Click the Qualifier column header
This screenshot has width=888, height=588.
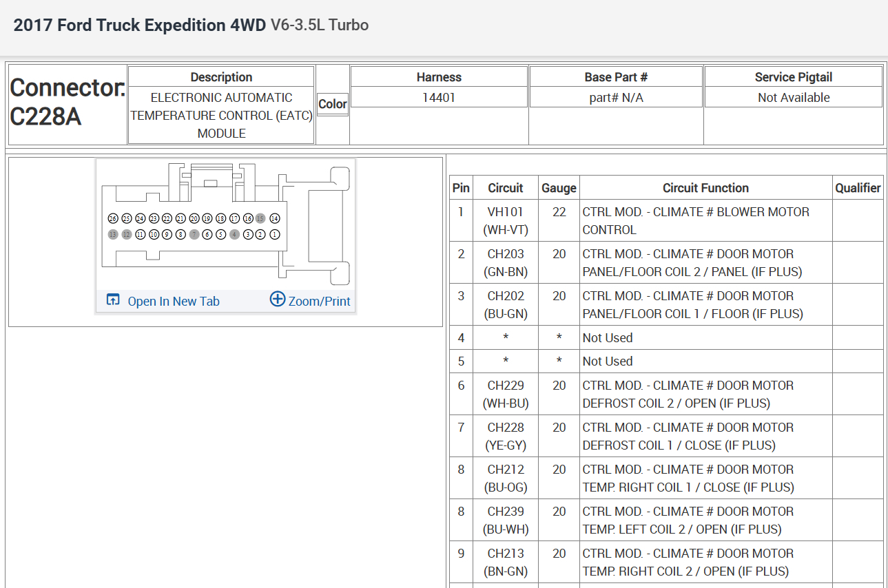pyautogui.click(x=858, y=188)
